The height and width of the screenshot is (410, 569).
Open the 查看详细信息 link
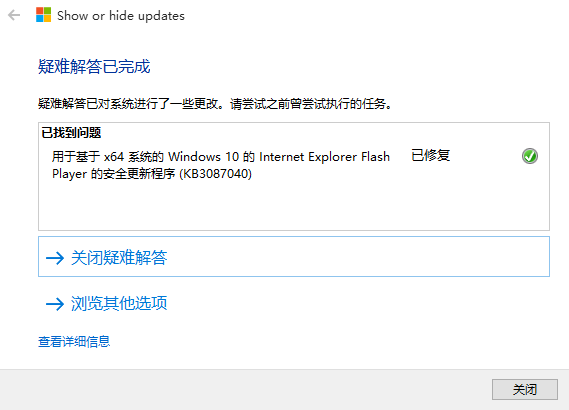(x=74, y=341)
